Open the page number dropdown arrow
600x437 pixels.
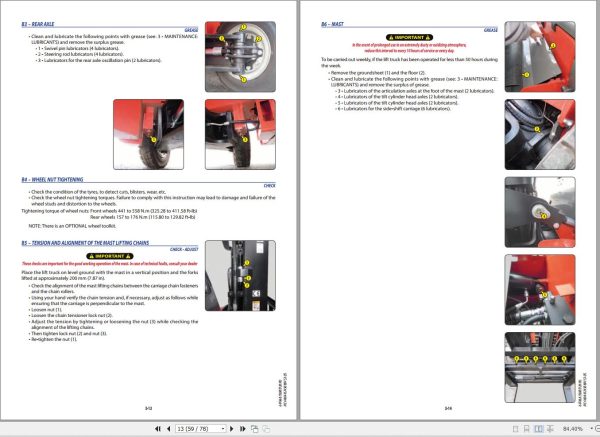pyautogui.click(x=223, y=429)
